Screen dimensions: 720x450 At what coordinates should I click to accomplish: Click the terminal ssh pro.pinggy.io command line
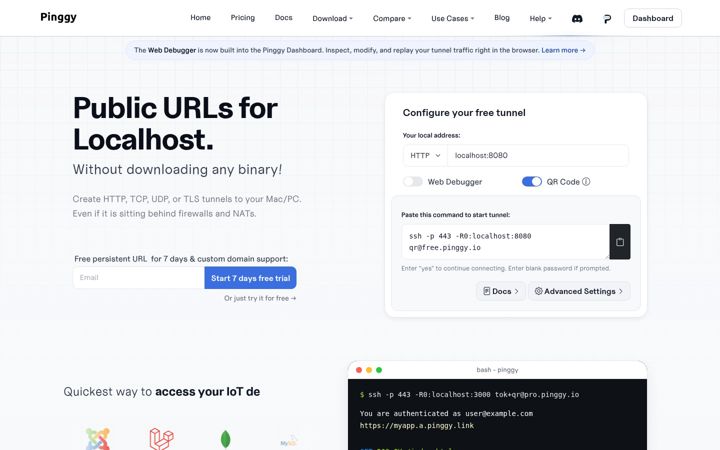pos(469,394)
